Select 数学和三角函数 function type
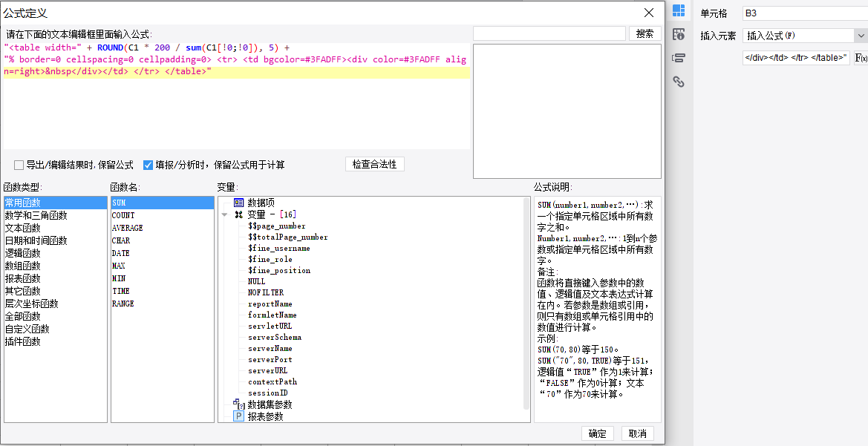Viewport: 868px width, 446px height. (56, 215)
